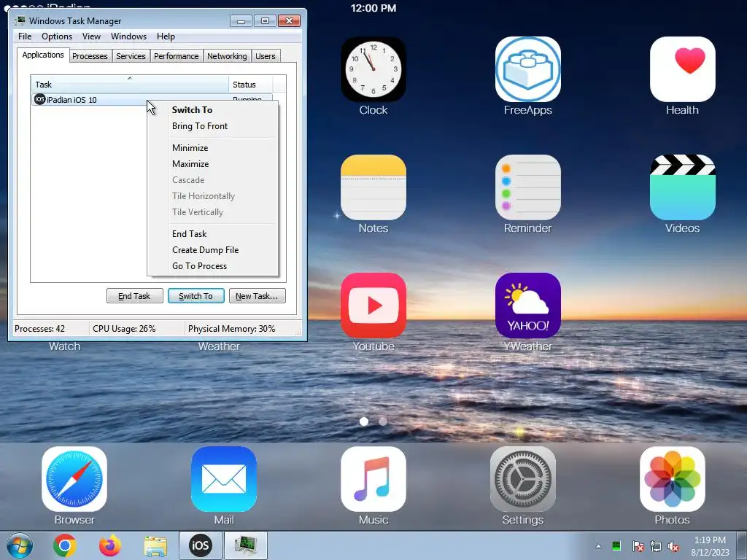
Task: Open the File menu in Task Manager
Action: (x=25, y=36)
